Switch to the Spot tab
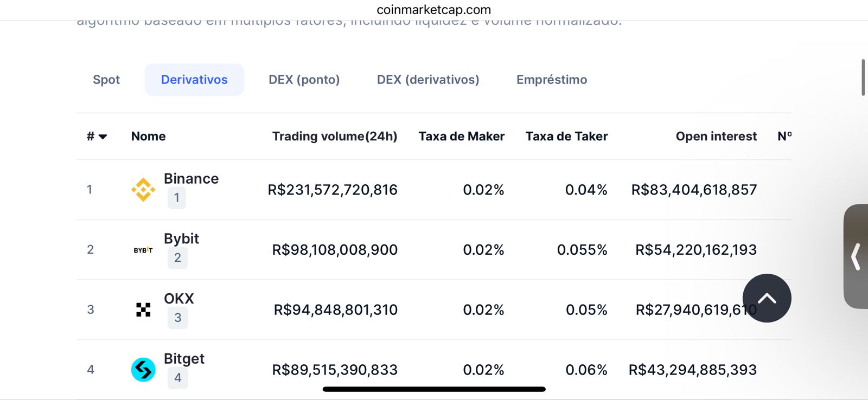868x400 pixels. coord(106,80)
